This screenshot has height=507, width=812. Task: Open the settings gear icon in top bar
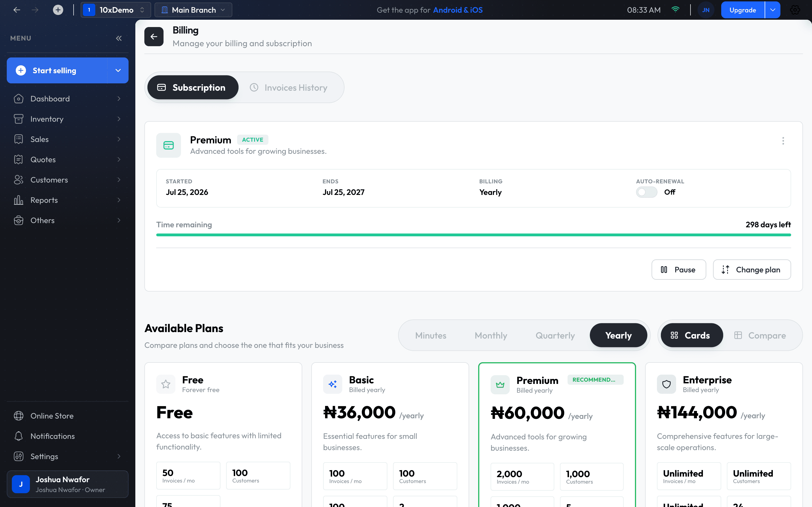click(x=795, y=10)
